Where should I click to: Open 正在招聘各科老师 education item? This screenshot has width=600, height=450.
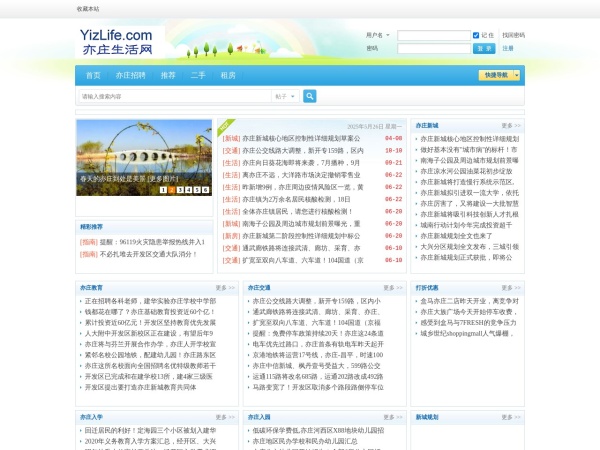pos(150,301)
